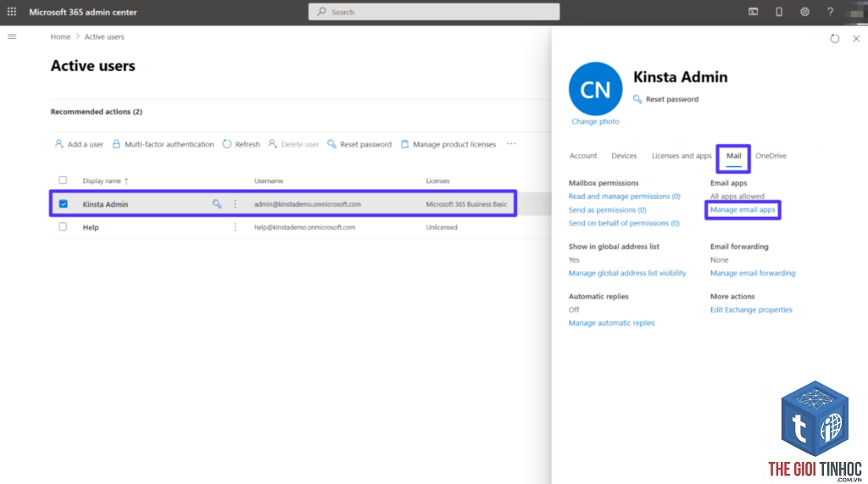Image resolution: width=868 pixels, height=484 pixels.
Task: Open Read and manage permissions link
Action: pos(625,196)
